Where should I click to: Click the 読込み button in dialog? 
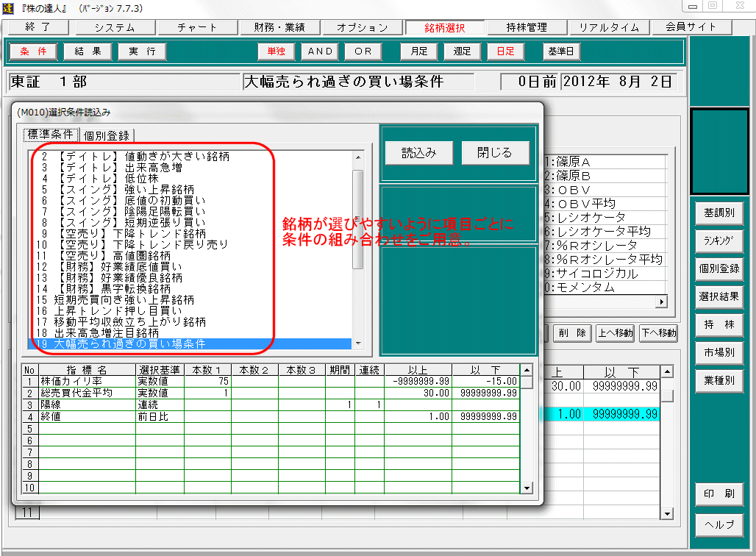[419, 153]
